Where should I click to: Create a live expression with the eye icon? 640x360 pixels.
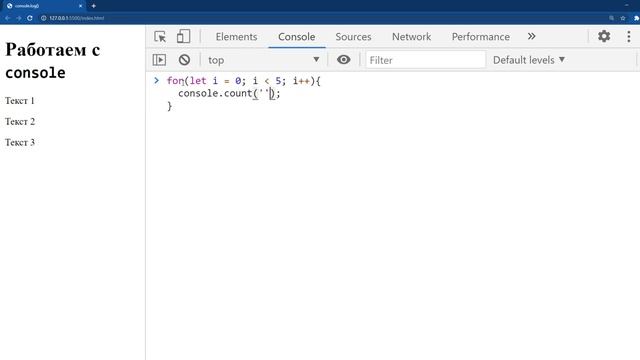[343, 60]
